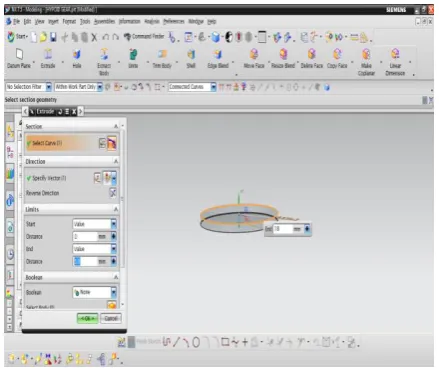439x368 pixels.
Task: Open the Assemblies menu
Action: click(x=104, y=22)
